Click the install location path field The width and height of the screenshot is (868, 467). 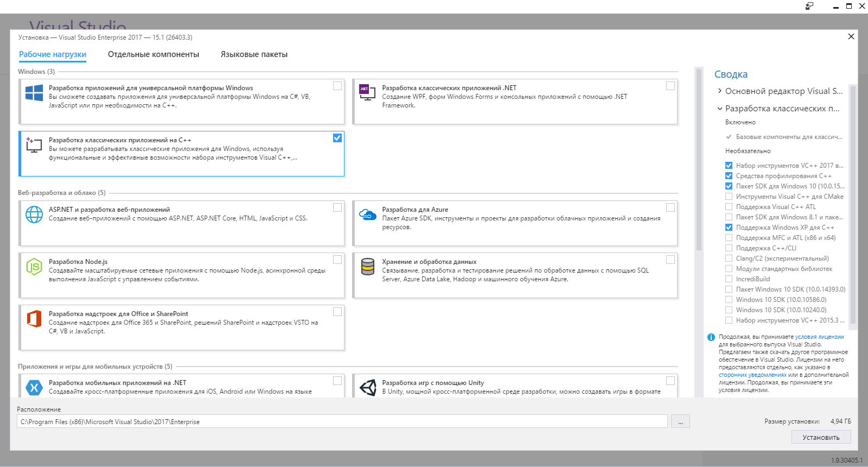342,421
